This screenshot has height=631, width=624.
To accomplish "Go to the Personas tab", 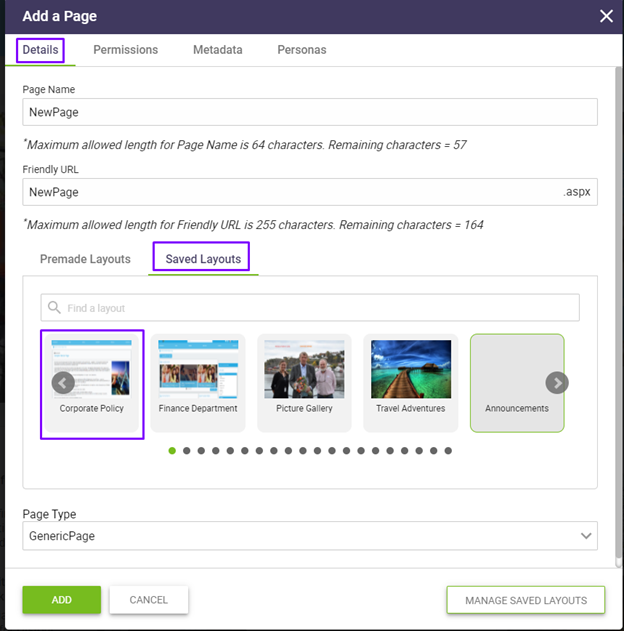I will pyautogui.click(x=302, y=50).
